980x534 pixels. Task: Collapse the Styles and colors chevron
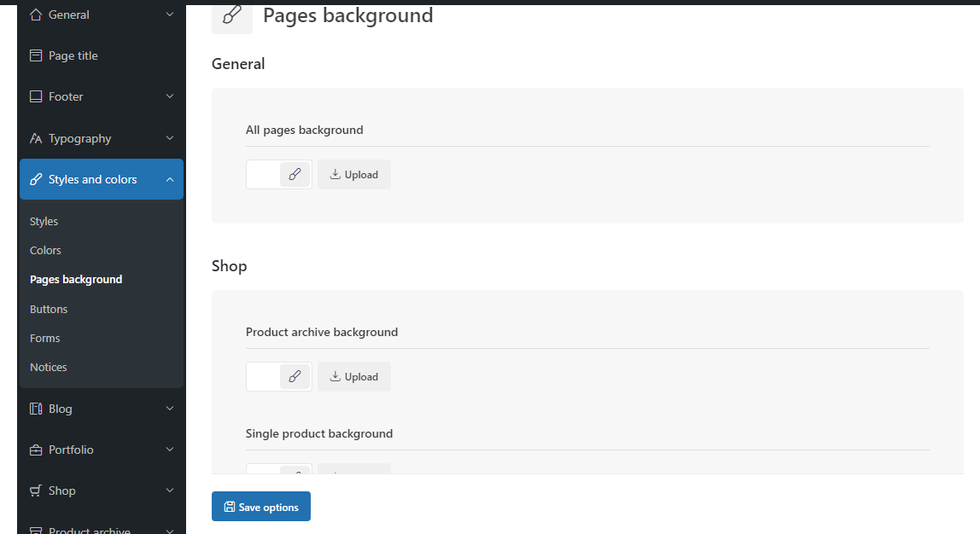tap(169, 179)
